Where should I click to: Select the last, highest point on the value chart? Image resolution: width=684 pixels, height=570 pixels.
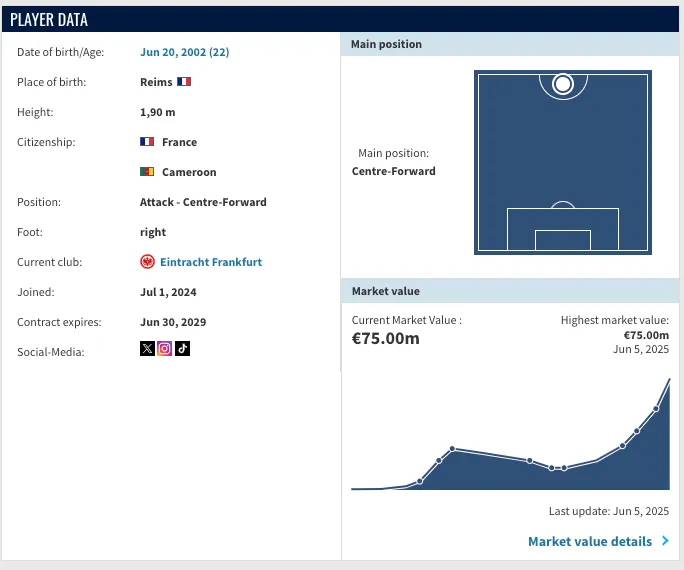tap(668, 381)
